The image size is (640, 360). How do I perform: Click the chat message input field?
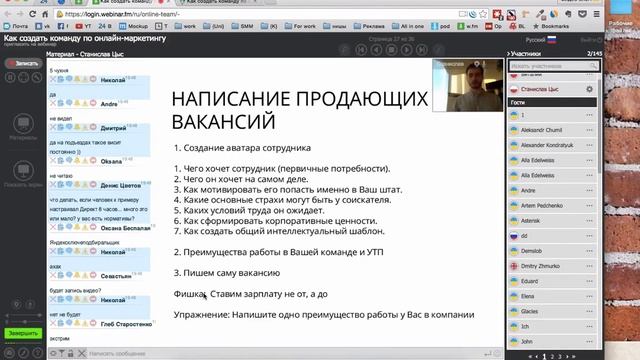pos(286,353)
